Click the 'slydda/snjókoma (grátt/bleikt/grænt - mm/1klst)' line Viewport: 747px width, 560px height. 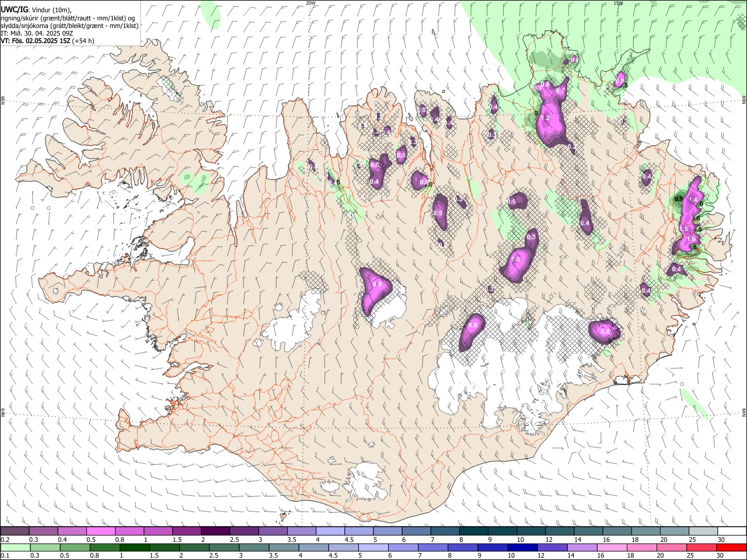pyautogui.click(x=69, y=26)
